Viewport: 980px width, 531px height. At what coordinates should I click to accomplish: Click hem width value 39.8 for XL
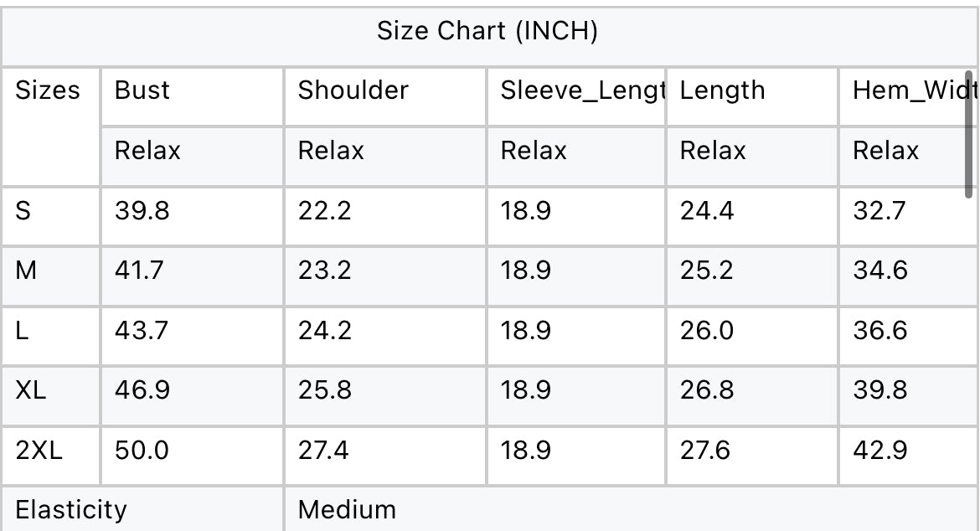(880, 390)
